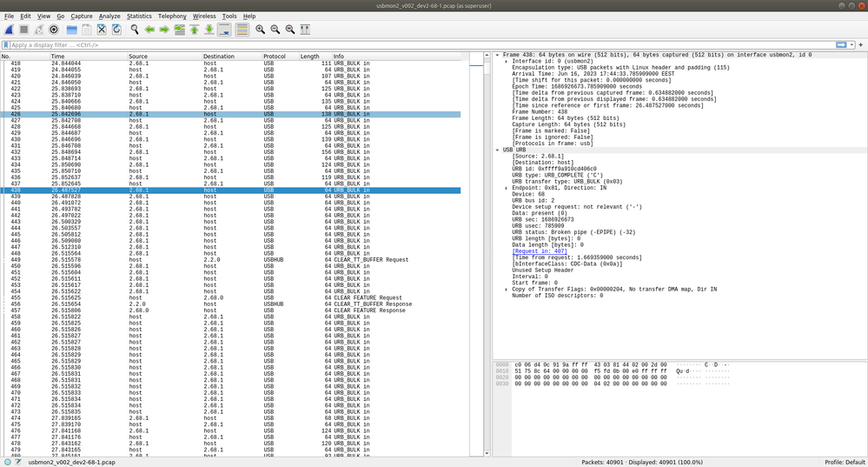Zoom in main window text

(260, 30)
